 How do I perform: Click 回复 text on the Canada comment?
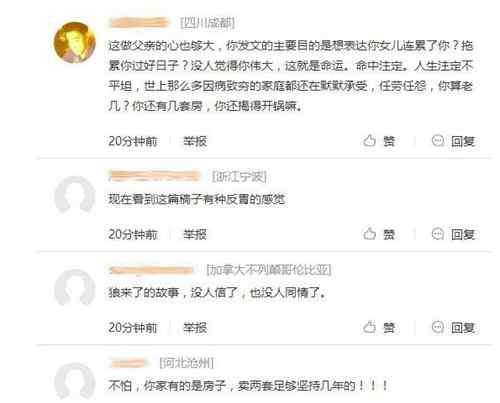[x=463, y=328]
